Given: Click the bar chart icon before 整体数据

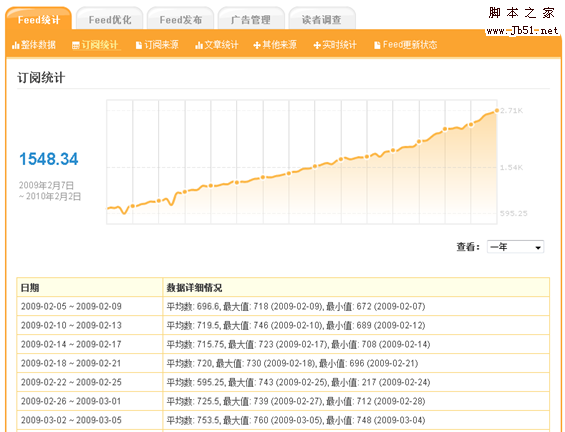Looking at the screenshot, I should (x=15, y=45).
